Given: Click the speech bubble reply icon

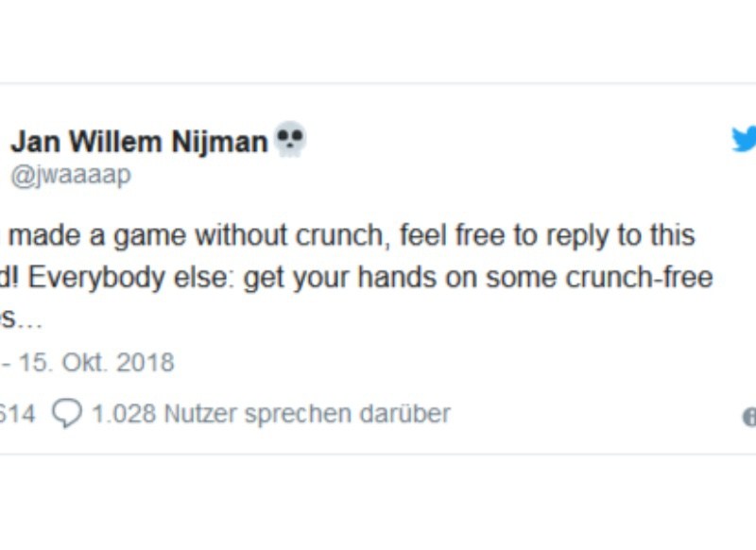Looking at the screenshot, I should [66, 413].
